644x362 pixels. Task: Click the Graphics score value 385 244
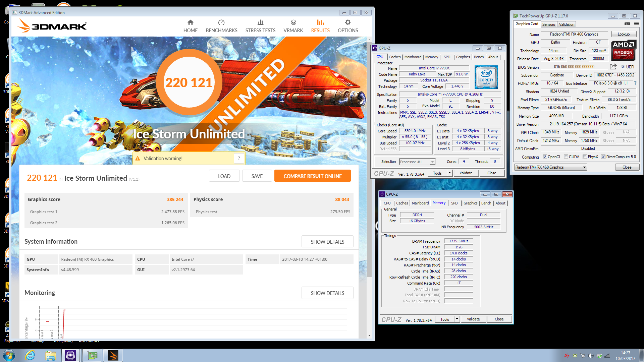click(175, 199)
